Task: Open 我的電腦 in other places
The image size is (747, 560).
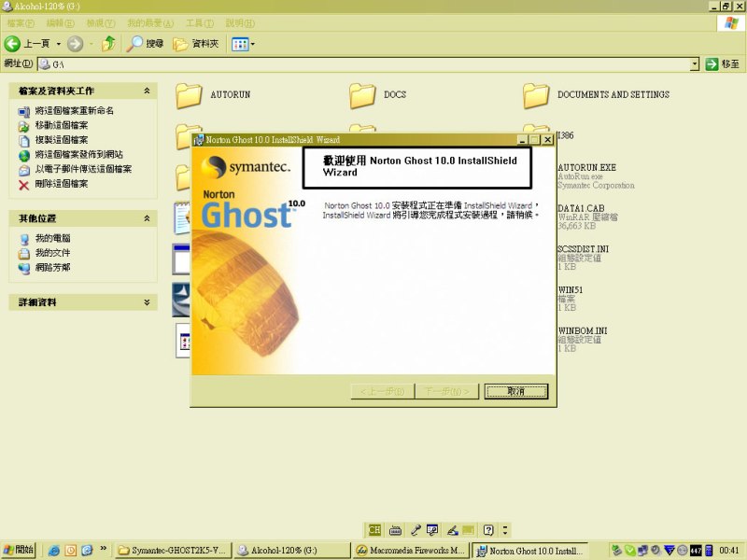Action: coord(53,238)
